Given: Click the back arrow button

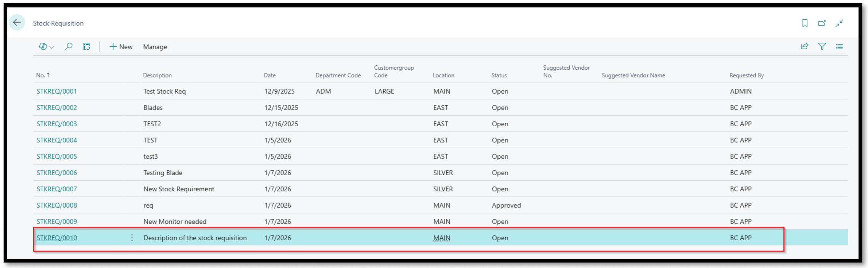Looking at the screenshot, I should [x=17, y=23].
